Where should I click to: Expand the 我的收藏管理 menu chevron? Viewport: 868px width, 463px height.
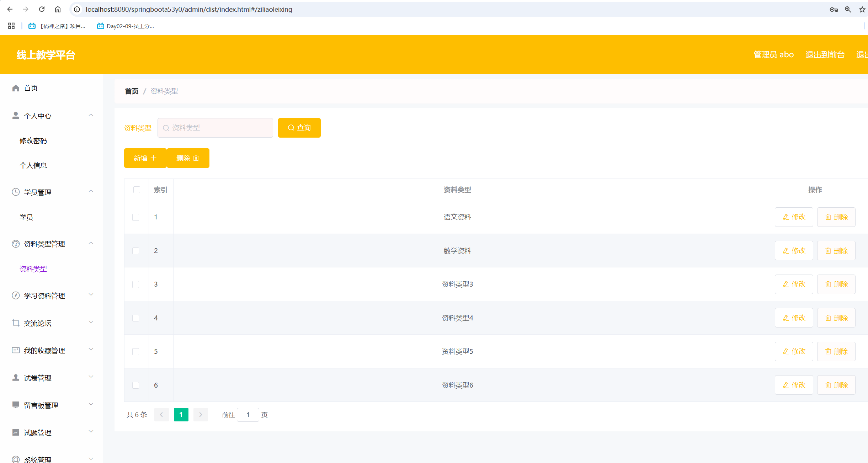point(91,350)
